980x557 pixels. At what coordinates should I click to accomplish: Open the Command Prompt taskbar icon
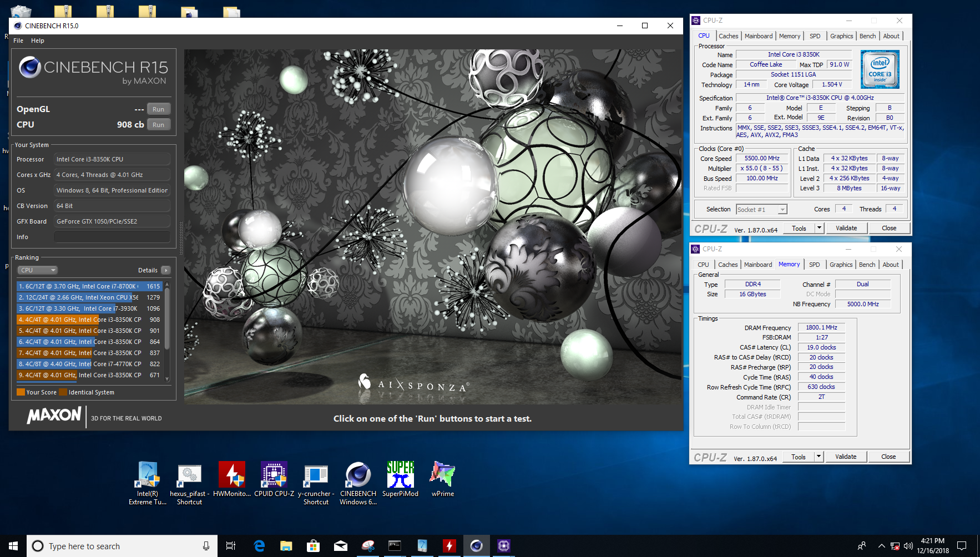click(395, 546)
